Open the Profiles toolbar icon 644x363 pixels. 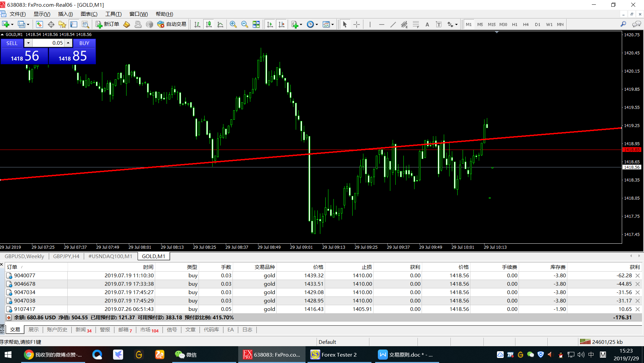point(21,24)
